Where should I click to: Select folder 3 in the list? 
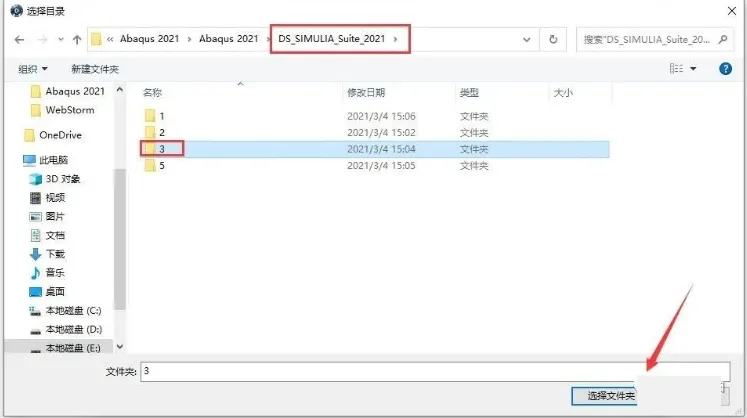pyautogui.click(x=375, y=149)
